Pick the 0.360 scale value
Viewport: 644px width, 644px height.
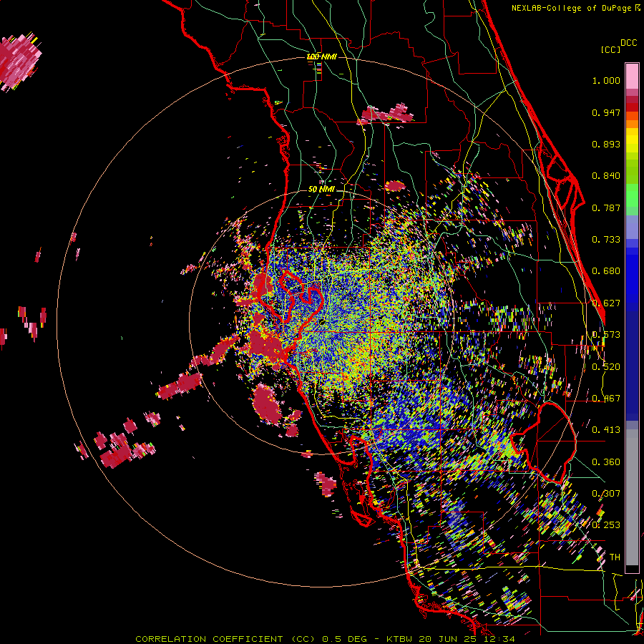click(606, 462)
